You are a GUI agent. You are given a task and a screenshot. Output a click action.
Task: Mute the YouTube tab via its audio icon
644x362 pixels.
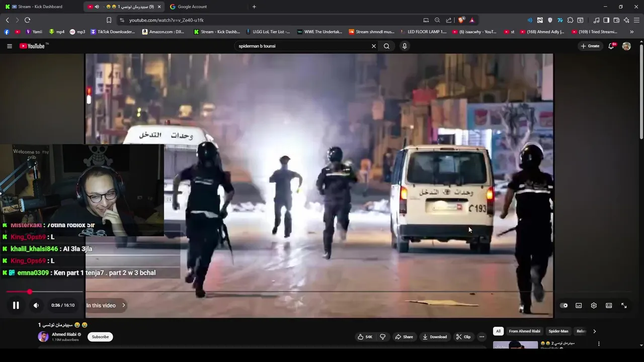point(97,7)
